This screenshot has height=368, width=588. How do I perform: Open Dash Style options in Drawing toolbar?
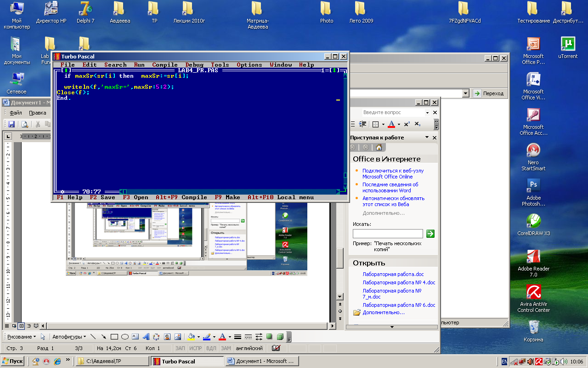[x=249, y=337]
